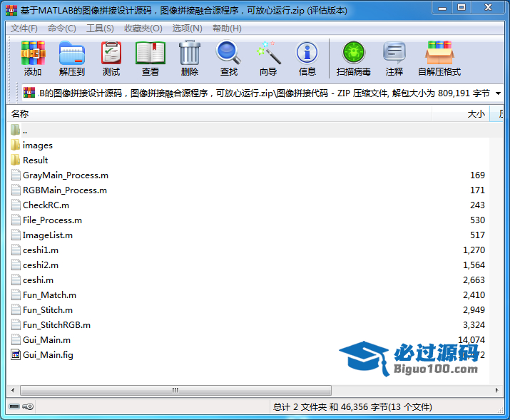Select the File_Process.m file
510x420 pixels.
pyautogui.click(x=52, y=220)
